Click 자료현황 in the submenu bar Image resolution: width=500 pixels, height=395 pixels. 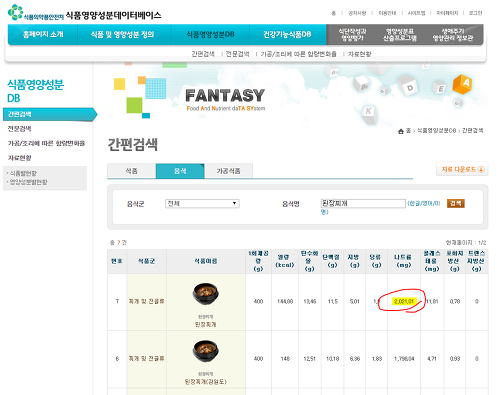[x=359, y=54]
